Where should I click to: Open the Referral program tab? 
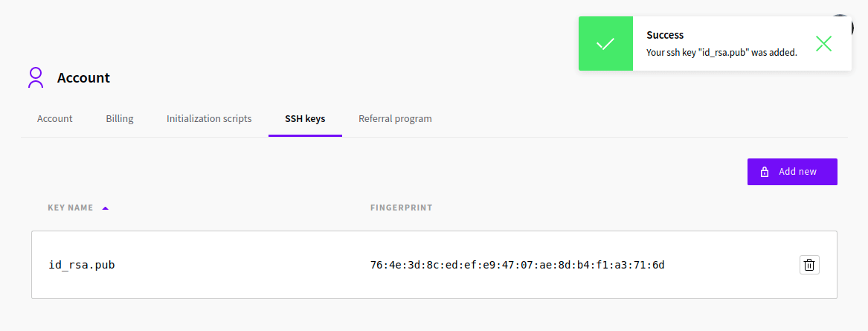395,119
